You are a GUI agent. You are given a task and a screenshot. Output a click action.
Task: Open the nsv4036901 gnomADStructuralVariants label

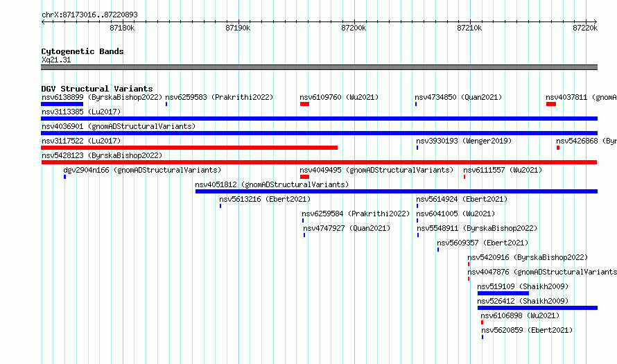point(119,126)
